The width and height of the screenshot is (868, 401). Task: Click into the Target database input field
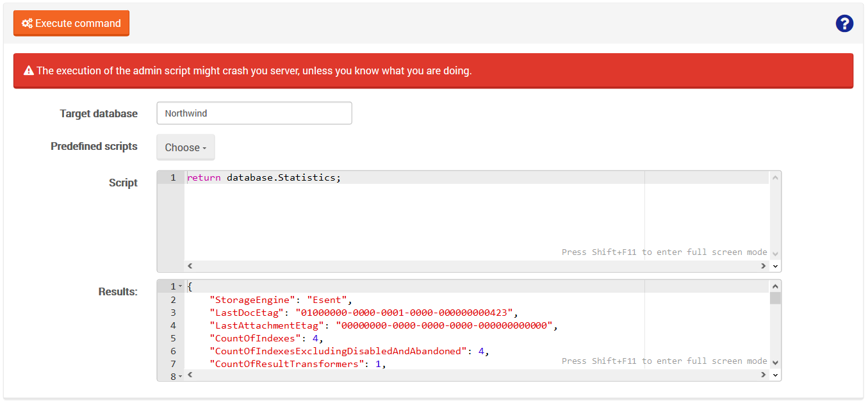(x=254, y=113)
